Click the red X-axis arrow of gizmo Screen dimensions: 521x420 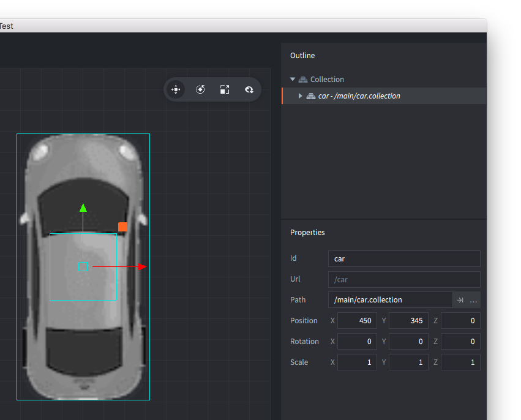pos(142,267)
